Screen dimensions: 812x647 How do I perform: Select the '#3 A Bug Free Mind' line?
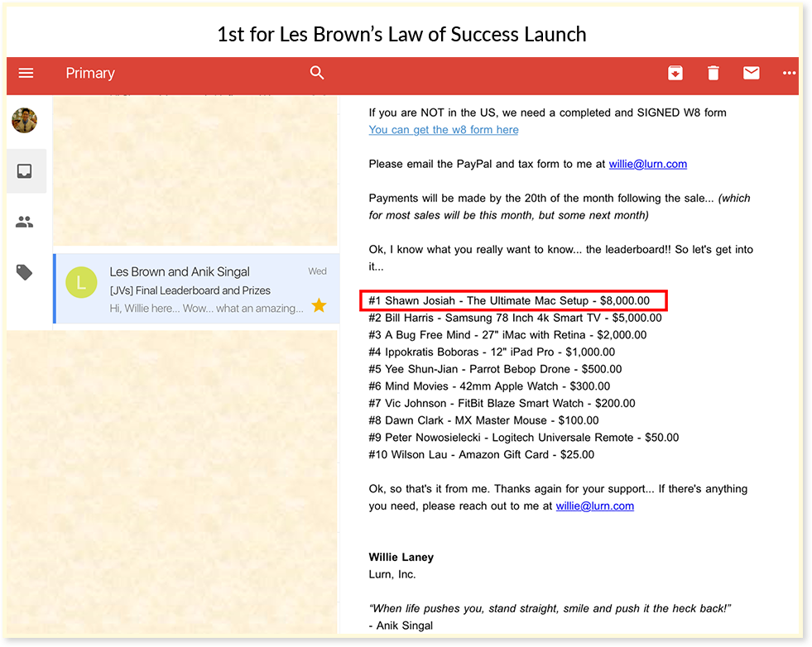pyautogui.click(x=507, y=335)
